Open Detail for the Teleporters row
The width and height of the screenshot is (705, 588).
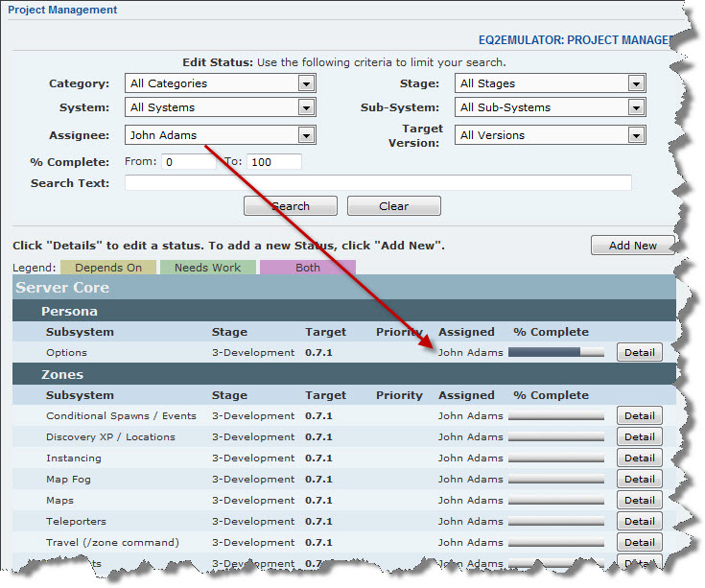[639, 522]
